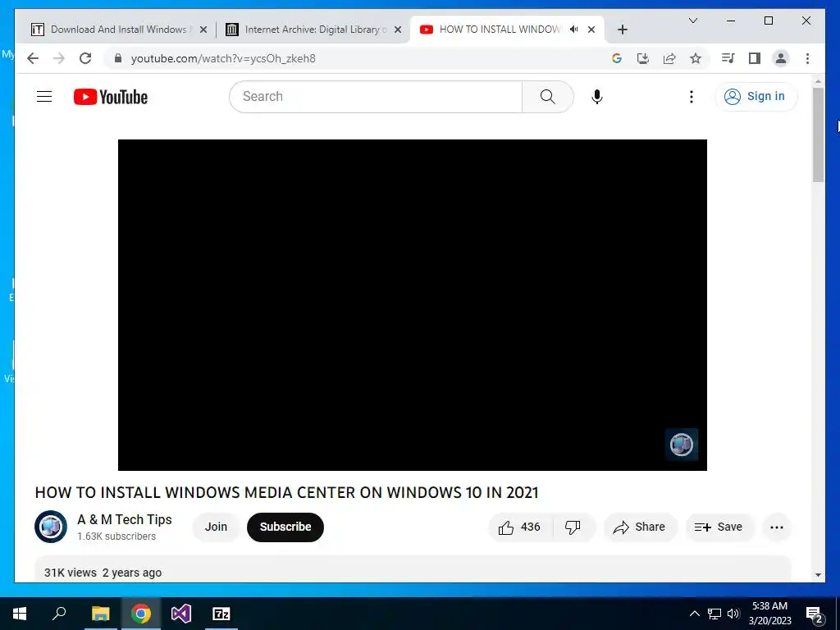This screenshot has width=840, height=630.
Task: Click the Google icon in address bar
Action: [617, 58]
